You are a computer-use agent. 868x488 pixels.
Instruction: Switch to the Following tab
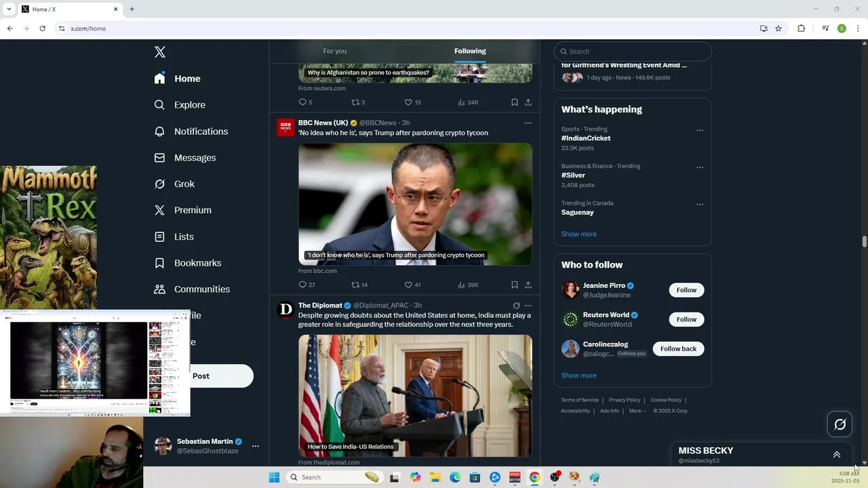[x=470, y=51]
